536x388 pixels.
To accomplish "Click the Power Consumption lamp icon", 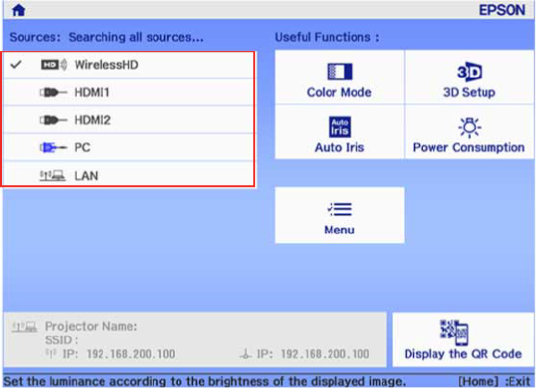I will (469, 127).
